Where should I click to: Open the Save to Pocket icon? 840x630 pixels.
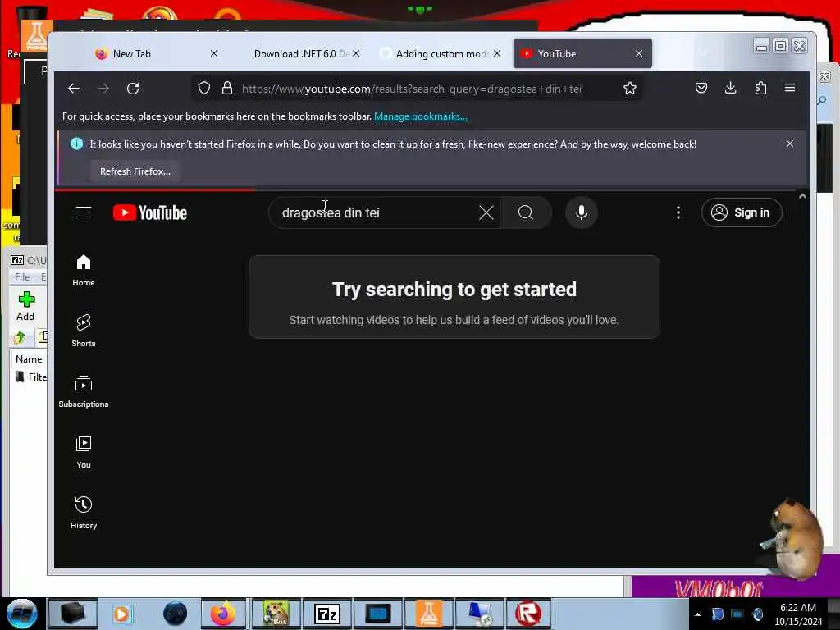tap(701, 88)
